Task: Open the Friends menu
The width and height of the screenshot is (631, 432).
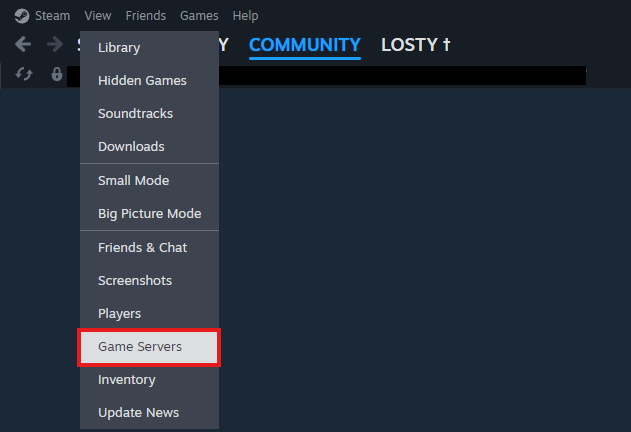Action: pos(146,16)
